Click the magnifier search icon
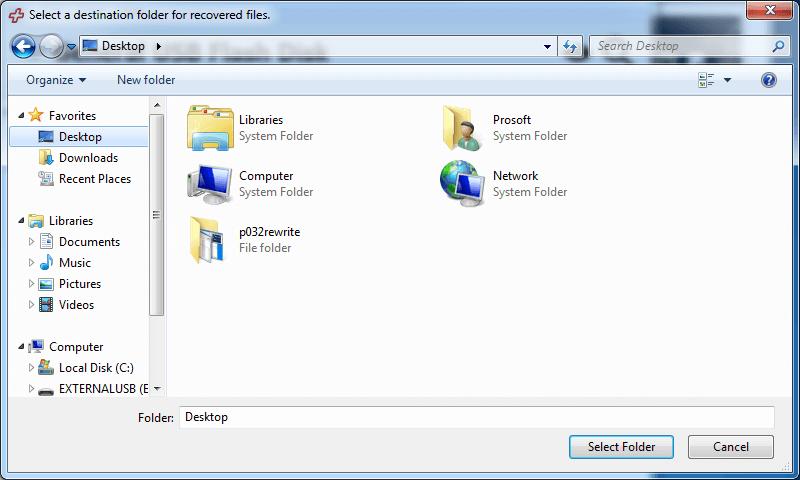 (x=778, y=46)
